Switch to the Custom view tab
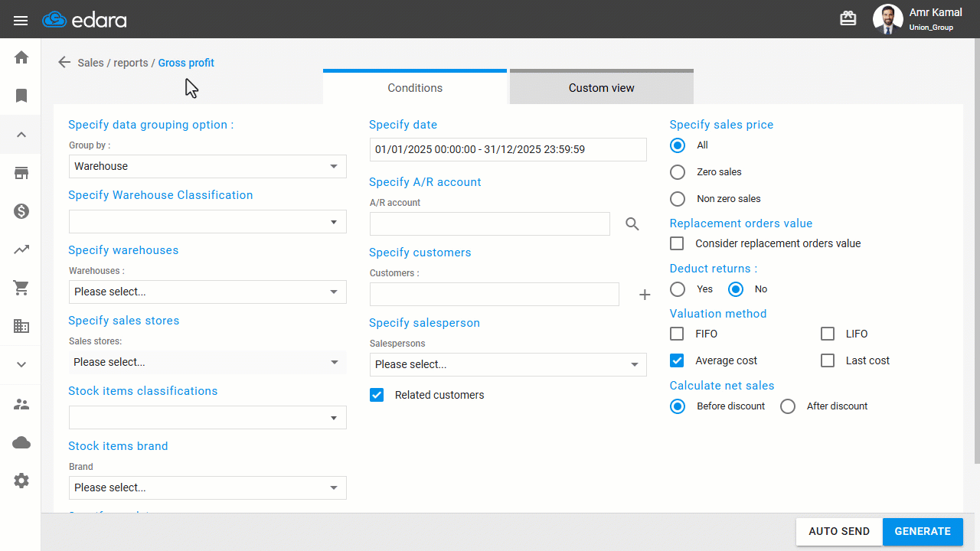The height and width of the screenshot is (551, 980). click(x=602, y=87)
